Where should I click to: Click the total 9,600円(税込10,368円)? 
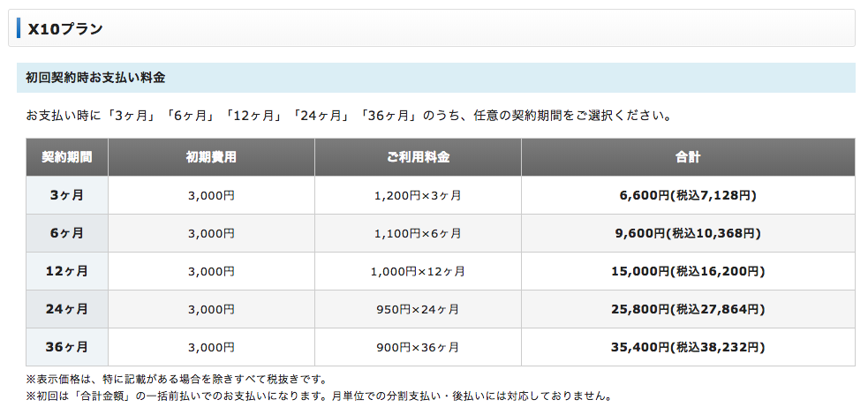[688, 233]
